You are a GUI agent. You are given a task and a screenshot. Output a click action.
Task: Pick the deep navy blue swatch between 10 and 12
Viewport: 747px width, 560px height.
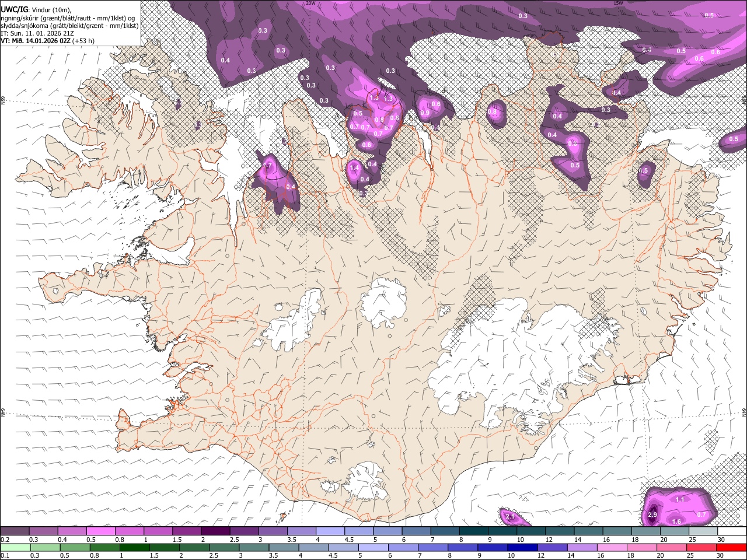click(522, 547)
